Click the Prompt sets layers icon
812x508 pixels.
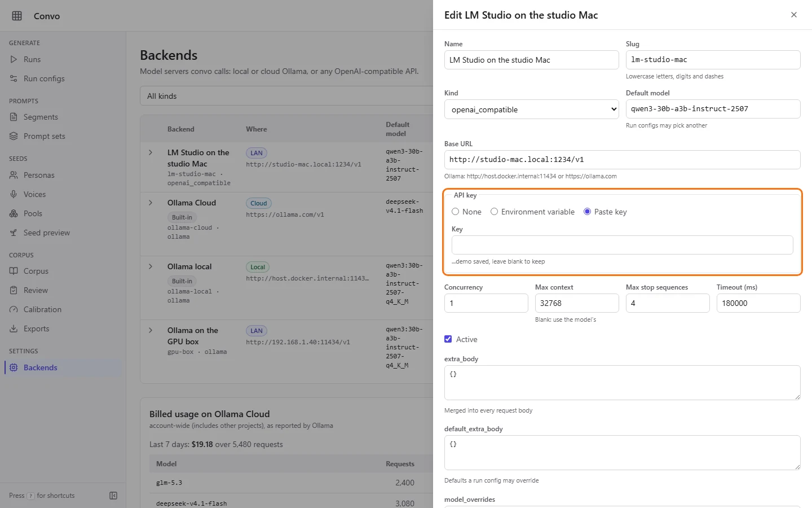tap(14, 136)
